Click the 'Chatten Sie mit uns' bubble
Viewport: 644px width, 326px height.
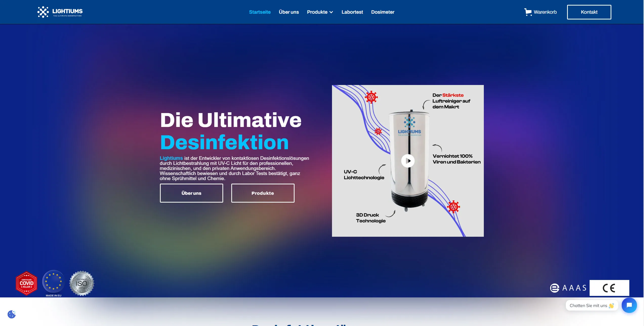[x=592, y=306]
